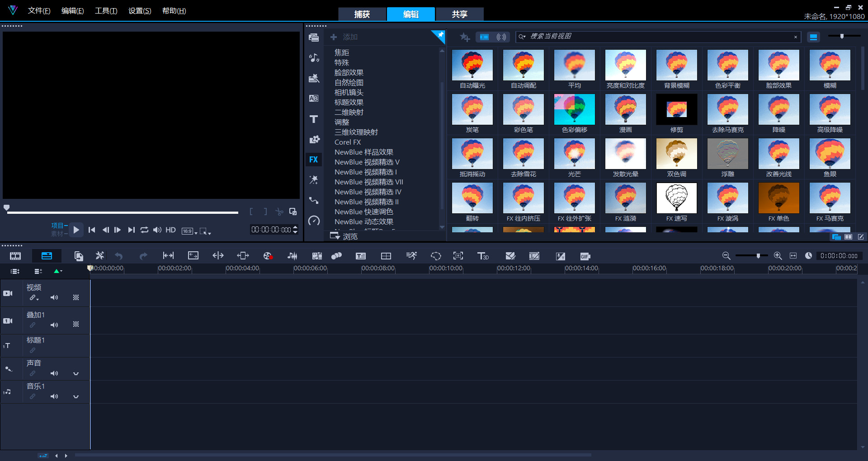Open the 工具(T) menu
Viewport: 868px width, 461px height.
pyautogui.click(x=106, y=11)
